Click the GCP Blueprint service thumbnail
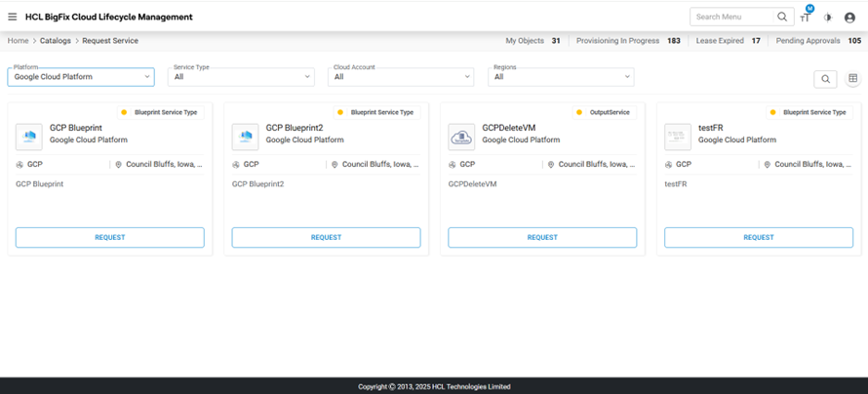 pyautogui.click(x=29, y=137)
